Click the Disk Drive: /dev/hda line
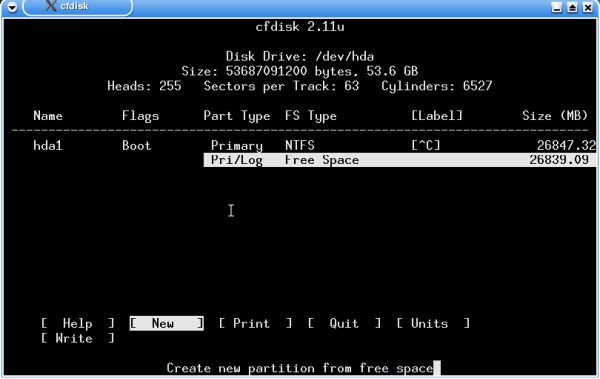This screenshot has height=379, width=600. [x=300, y=57]
